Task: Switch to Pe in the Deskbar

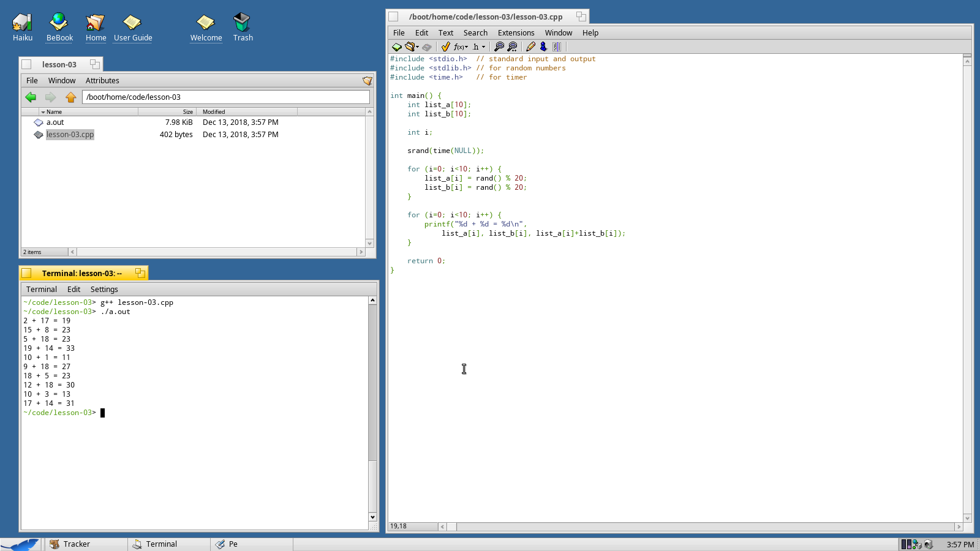Action: click(x=252, y=544)
